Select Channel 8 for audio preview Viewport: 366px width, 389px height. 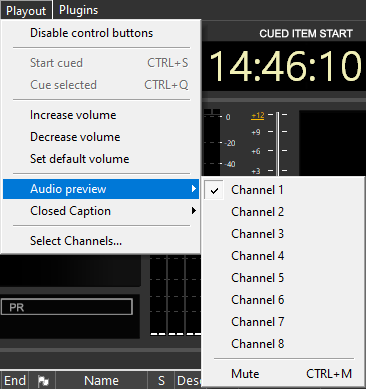[283, 344]
